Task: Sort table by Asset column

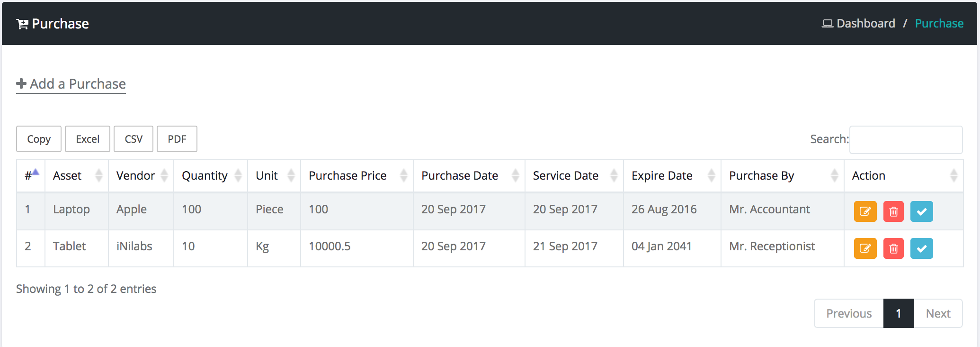Action: pos(76,176)
